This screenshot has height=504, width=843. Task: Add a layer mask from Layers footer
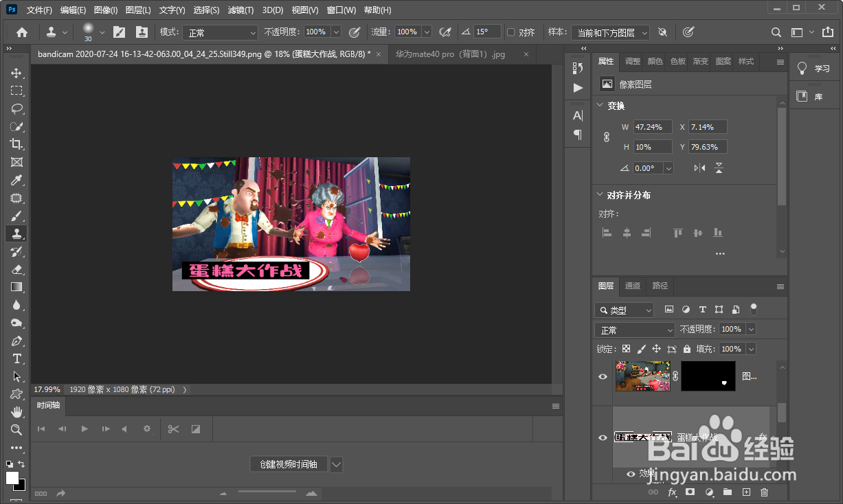690,492
